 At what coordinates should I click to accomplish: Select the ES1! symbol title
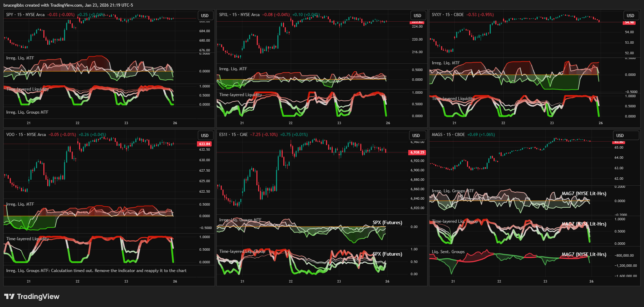pyautogui.click(x=223, y=135)
